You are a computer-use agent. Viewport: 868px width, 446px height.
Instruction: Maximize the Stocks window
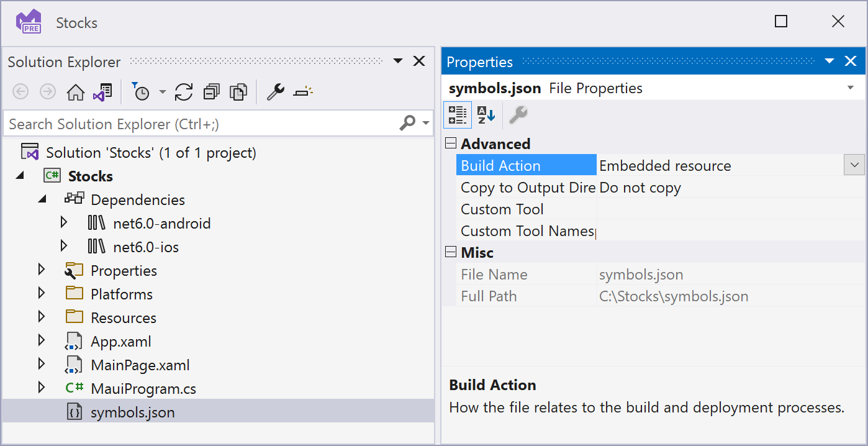(x=781, y=22)
